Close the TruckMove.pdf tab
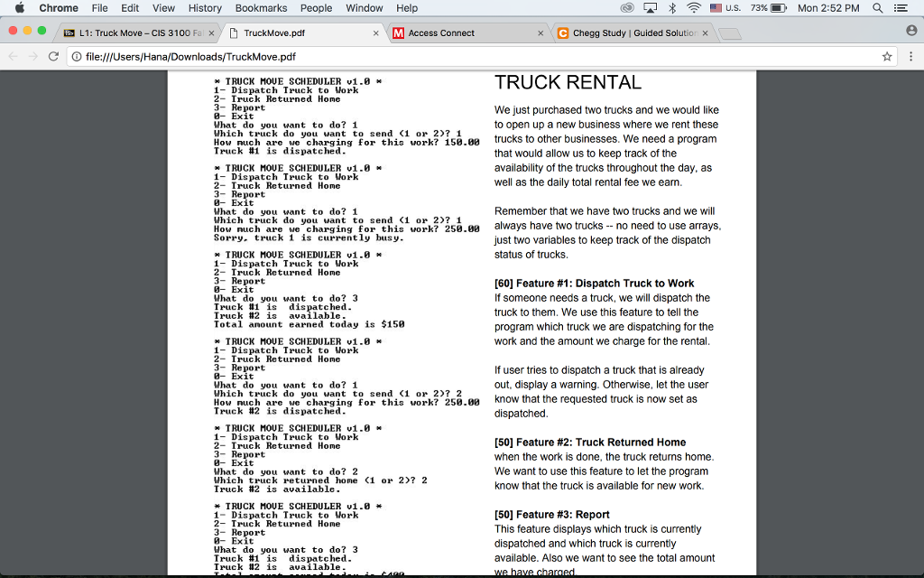The width and height of the screenshot is (924, 578). [x=376, y=33]
